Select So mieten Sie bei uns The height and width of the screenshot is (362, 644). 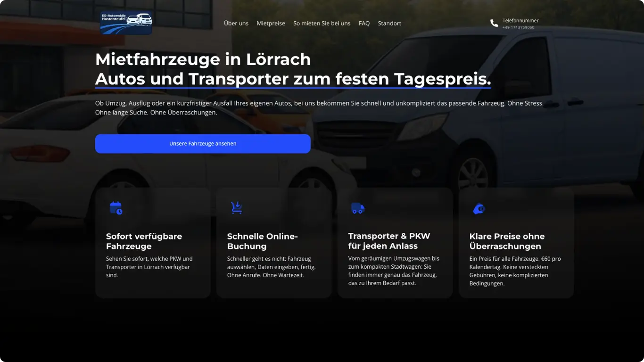coord(322,23)
